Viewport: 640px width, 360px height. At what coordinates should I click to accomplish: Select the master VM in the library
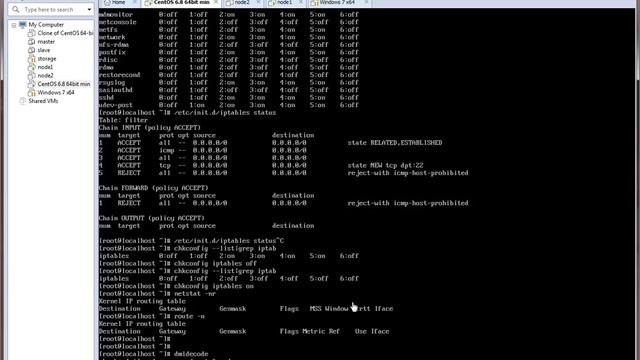click(46, 42)
